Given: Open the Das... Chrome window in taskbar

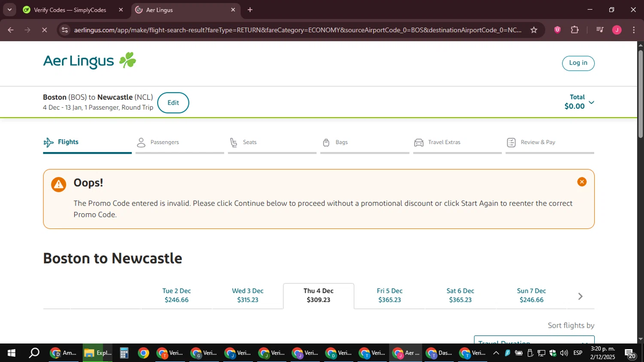Looking at the screenshot, I should pyautogui.click(x=439, y=353).
